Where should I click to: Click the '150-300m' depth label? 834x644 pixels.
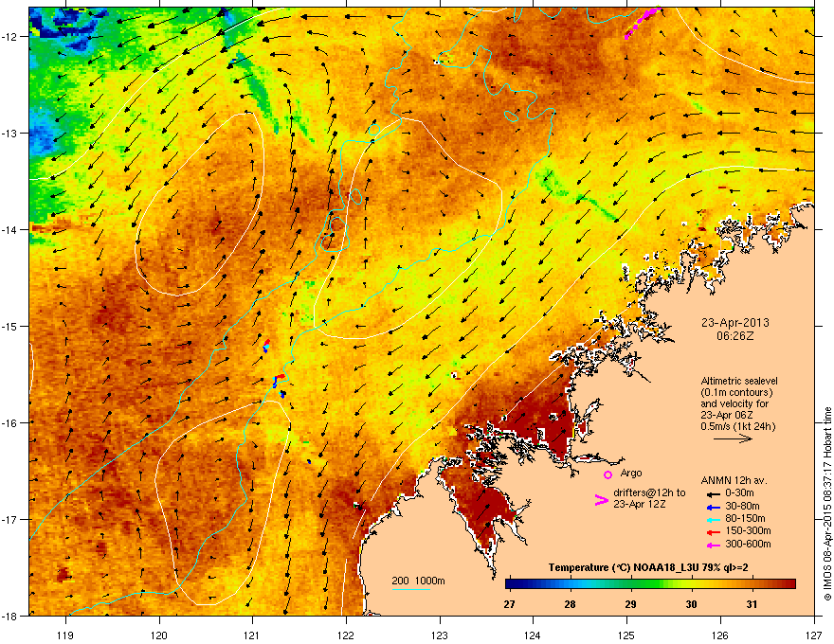pos(748,530)
